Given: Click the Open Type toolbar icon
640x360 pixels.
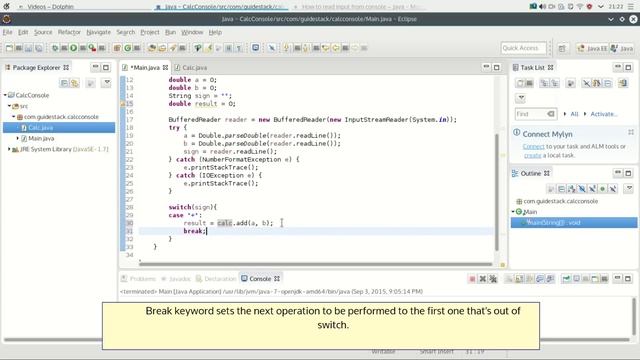Looking at the screenshot, I should point(152,48).
